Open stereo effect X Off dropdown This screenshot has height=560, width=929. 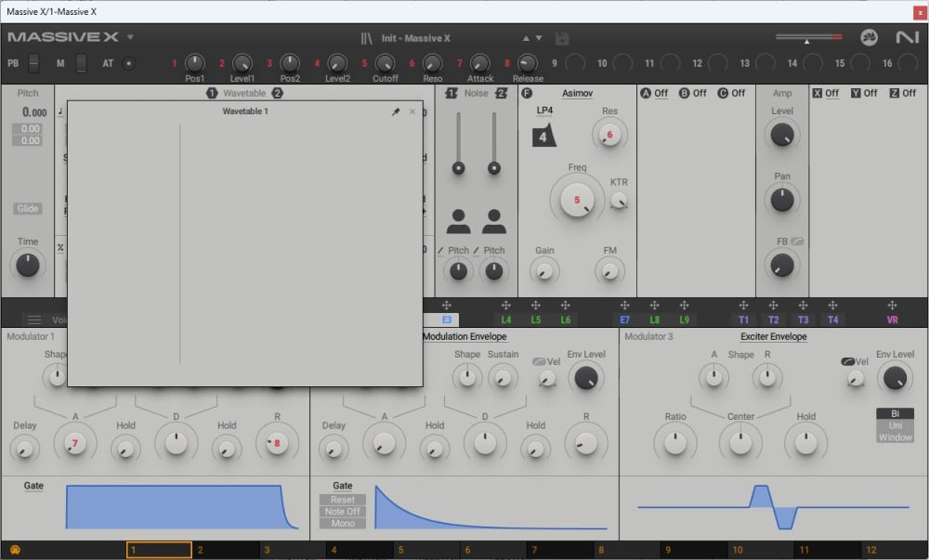(x=831, y=93)
